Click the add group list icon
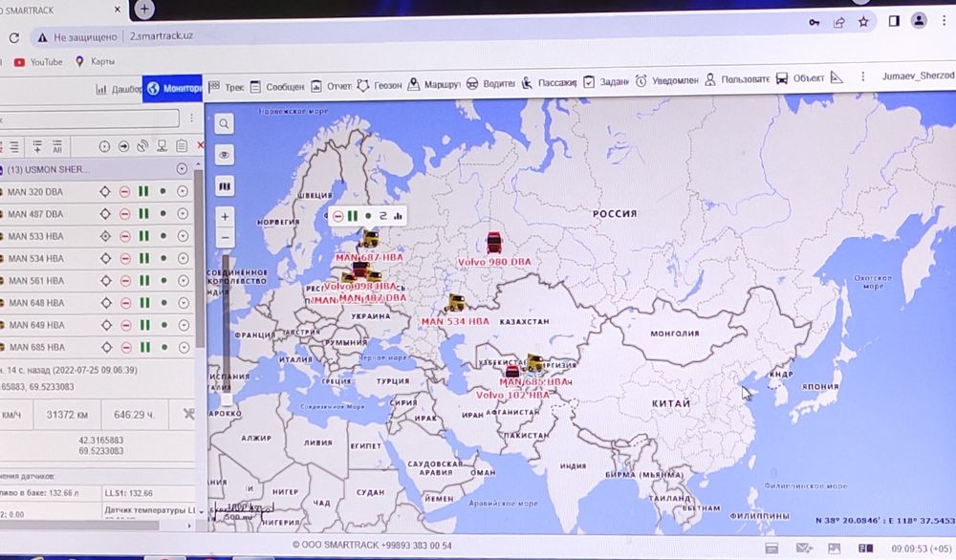Viewport: 956px width, 560px height. 37,146
